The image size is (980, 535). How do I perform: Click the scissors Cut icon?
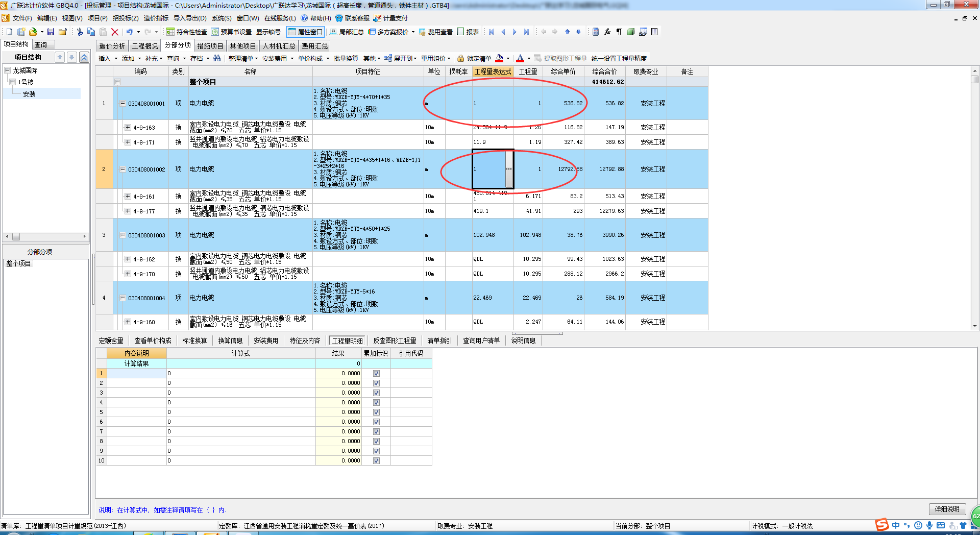[80, 32]
